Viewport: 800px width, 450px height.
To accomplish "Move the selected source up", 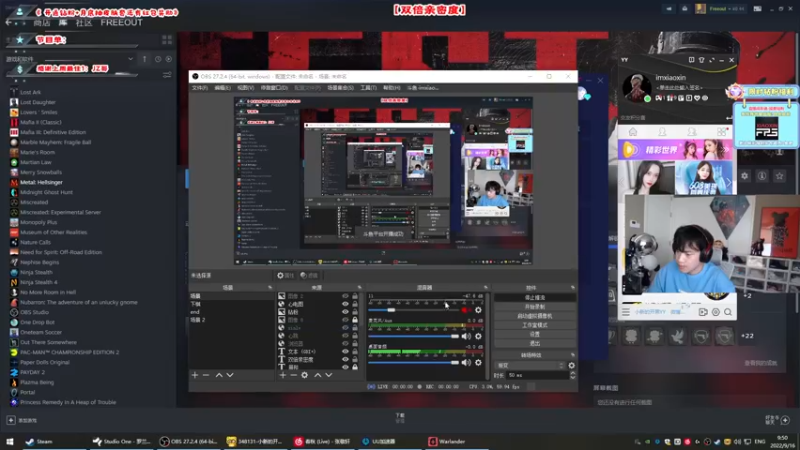I will pos(317,375).
